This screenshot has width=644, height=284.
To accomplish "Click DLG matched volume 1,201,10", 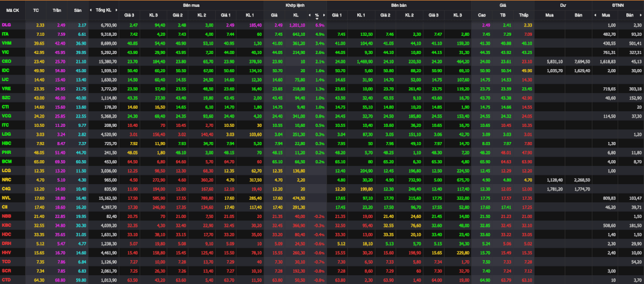I will (x=296, y=25).
